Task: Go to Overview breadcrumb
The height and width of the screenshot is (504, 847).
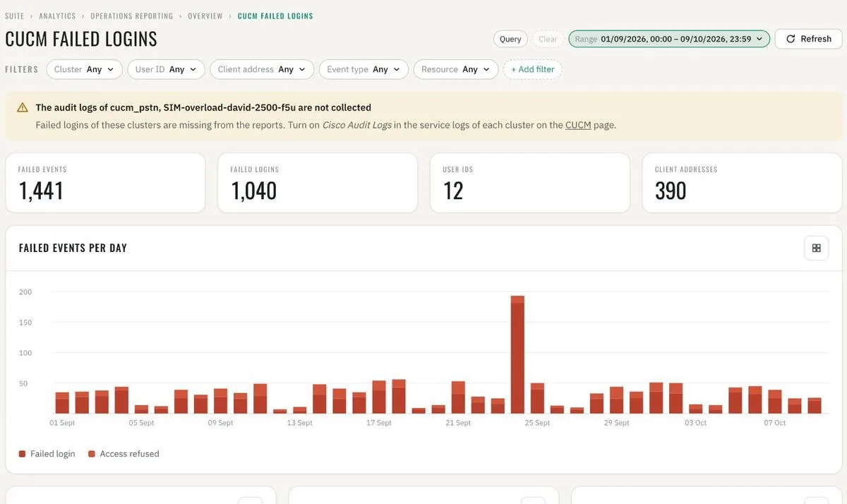Action: point(205,16)
